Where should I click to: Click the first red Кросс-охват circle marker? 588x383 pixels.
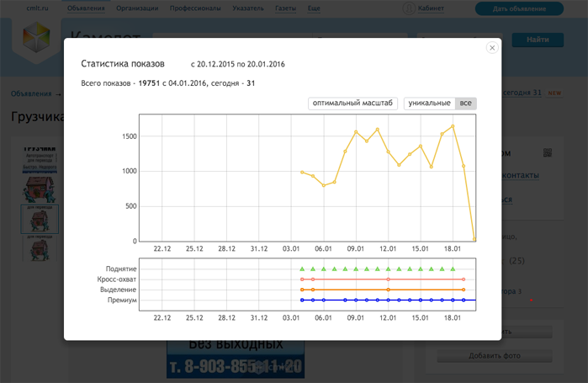click(302, 279)
